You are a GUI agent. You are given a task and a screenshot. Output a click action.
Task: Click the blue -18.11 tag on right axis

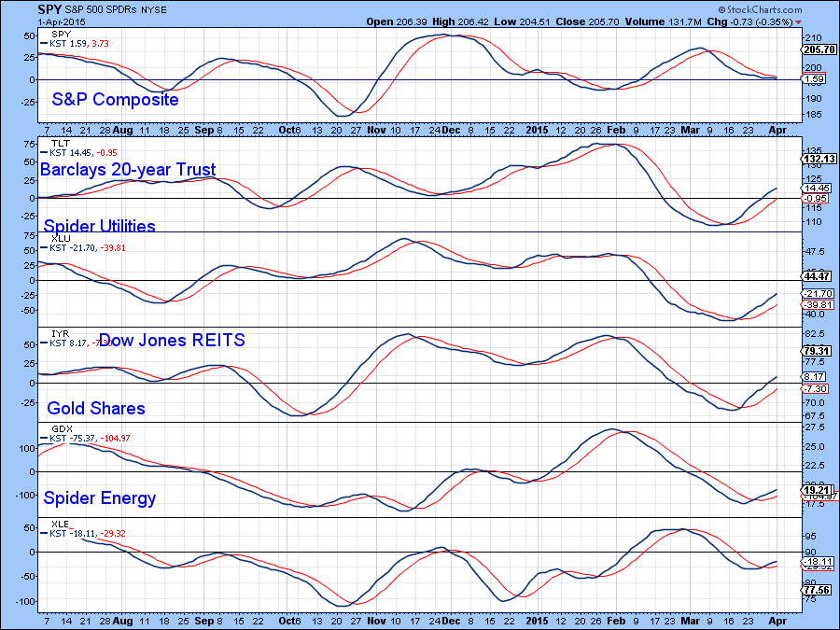point(819,562)
